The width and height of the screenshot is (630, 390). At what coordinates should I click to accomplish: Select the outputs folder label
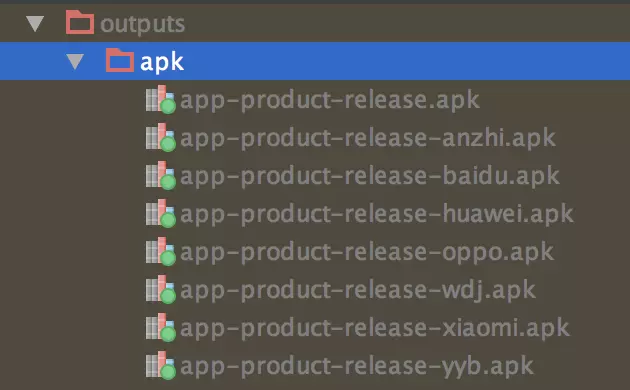click(x=142, y=25)
